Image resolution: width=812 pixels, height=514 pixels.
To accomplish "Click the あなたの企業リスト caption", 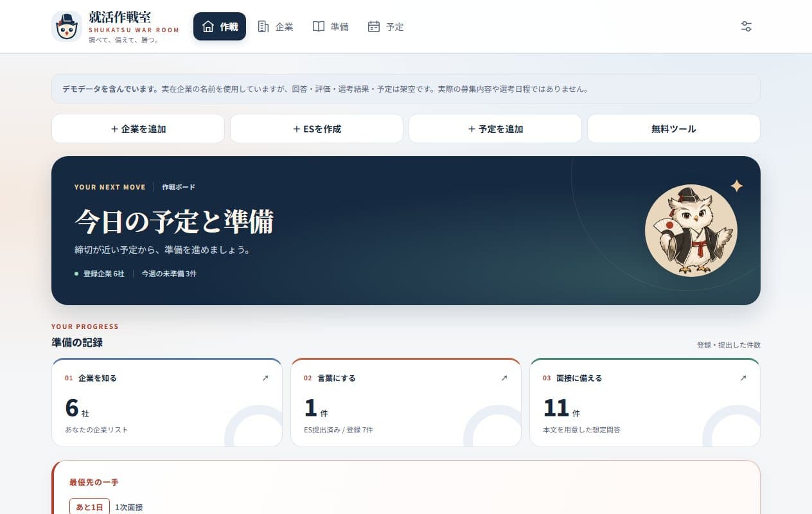I will point(96,430).
